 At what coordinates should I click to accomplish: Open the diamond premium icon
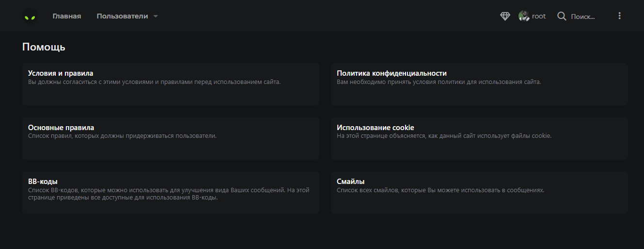coord(505,16)
